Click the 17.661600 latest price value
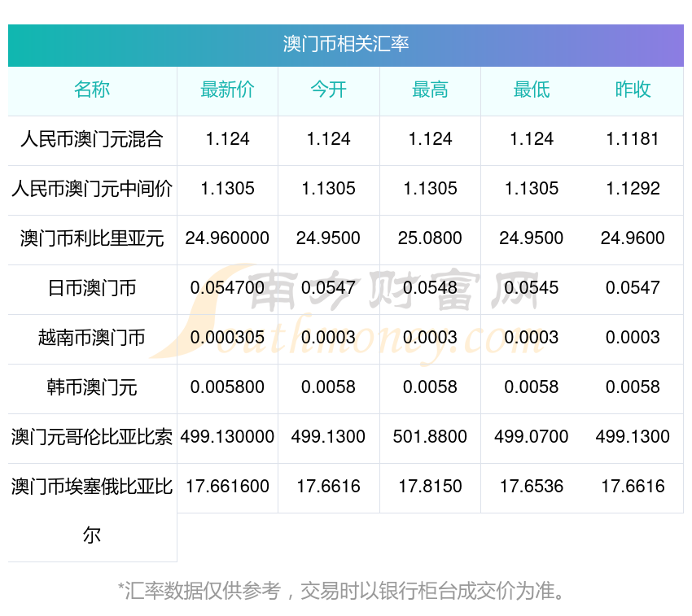Image resolution: width=692 pixels, height=616 pixels. tap(227, 487)
